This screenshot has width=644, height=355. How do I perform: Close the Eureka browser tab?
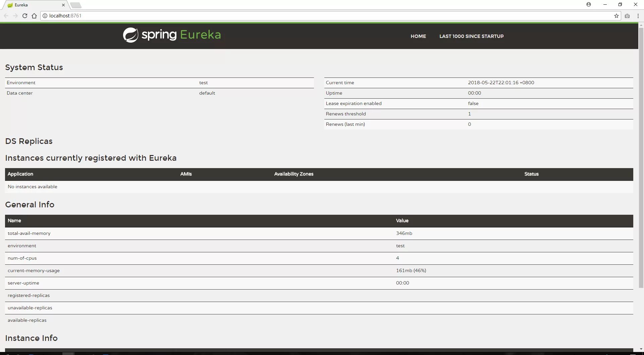(63, 5)
